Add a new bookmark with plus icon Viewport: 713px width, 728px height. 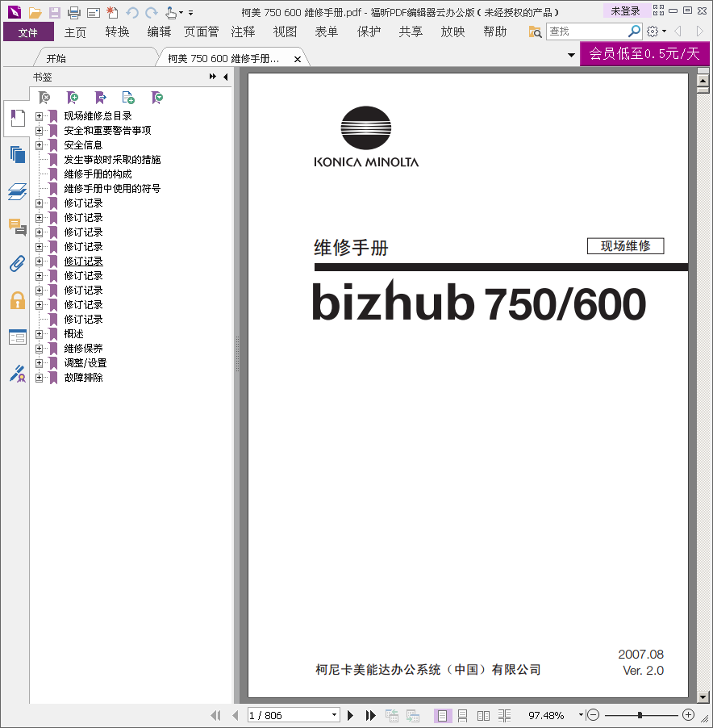point(73,98)
